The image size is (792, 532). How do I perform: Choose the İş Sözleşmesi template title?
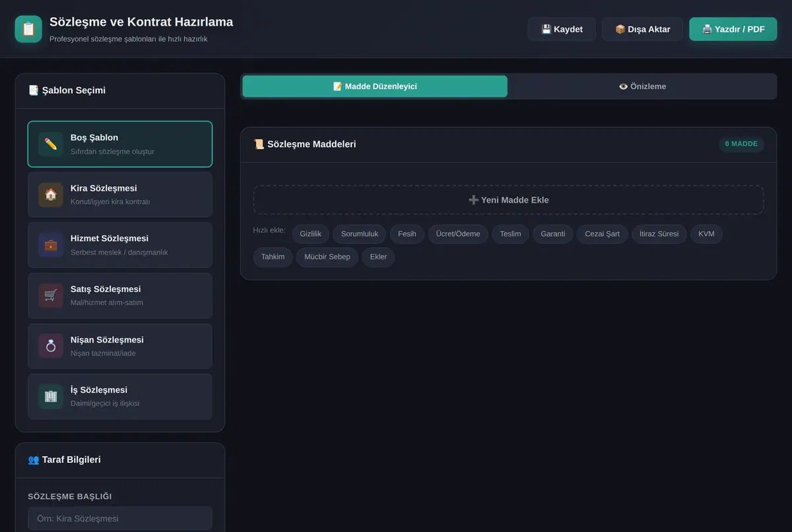pos(99,390)
